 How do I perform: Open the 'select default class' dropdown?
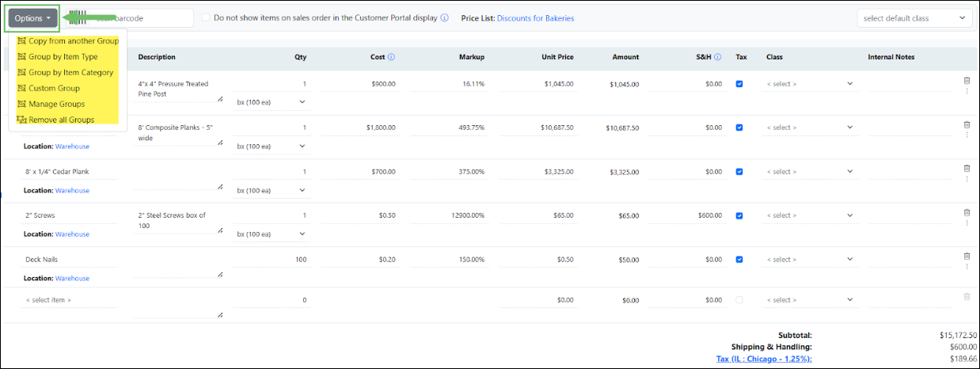914,18
